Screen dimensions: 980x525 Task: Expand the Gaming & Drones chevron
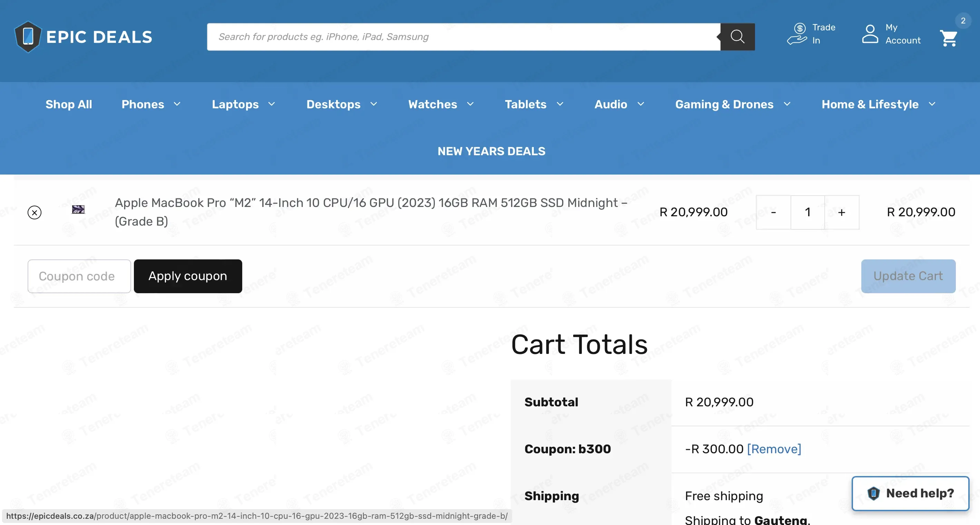click(787, 104)
